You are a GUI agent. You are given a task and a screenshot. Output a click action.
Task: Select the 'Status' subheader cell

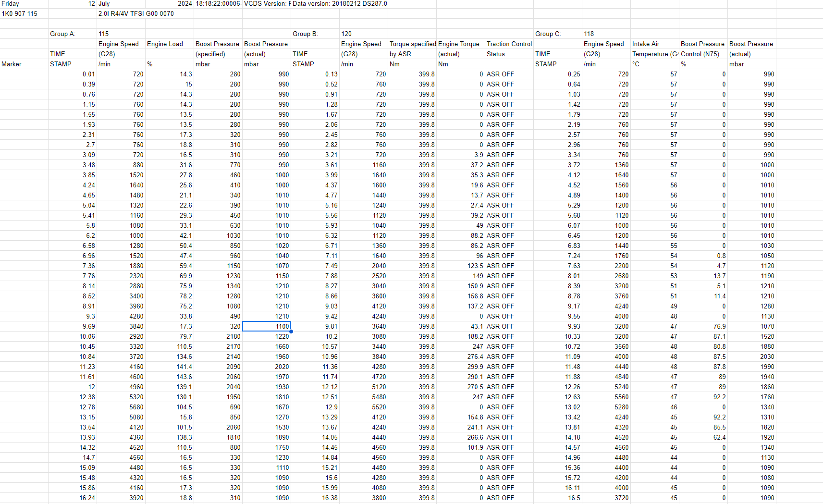click(509, 54)
